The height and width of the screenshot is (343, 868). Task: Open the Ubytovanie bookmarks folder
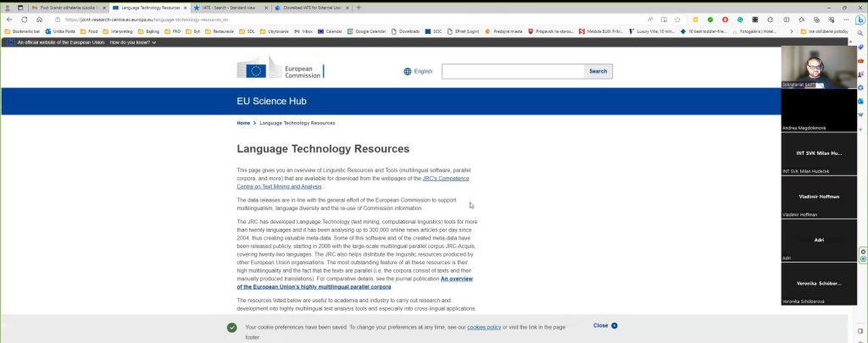pyautogui.click(x=275, y=31)
